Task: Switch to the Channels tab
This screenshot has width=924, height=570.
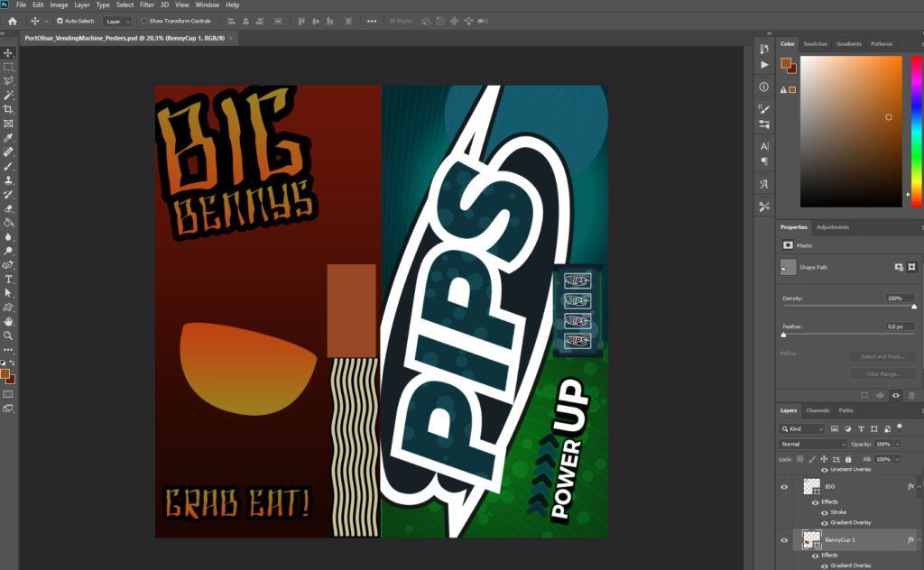Action: click(x=818, y=410)
